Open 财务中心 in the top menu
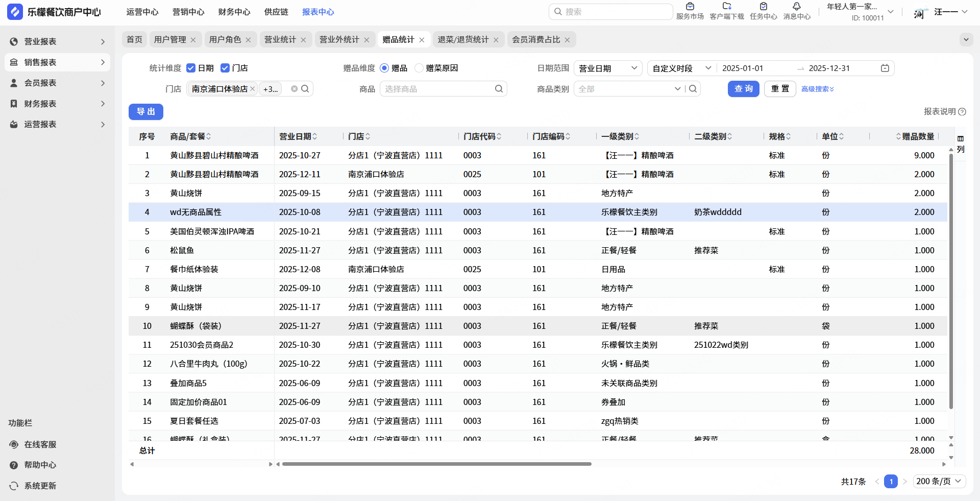This screenshot has width=980, height=501. 234,12
